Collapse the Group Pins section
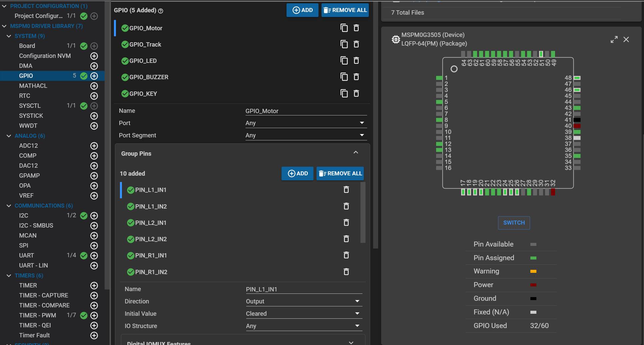644x345 pixels. (355, 153)
